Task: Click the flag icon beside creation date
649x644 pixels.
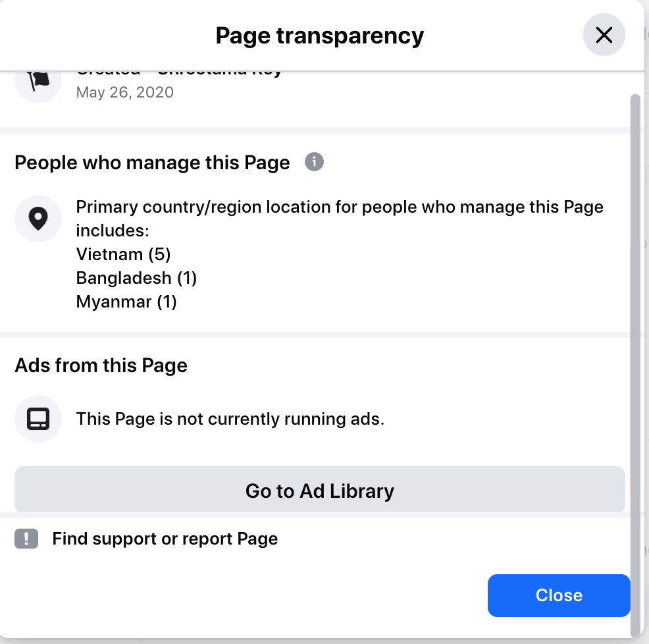Action: (x=38, y=82)
